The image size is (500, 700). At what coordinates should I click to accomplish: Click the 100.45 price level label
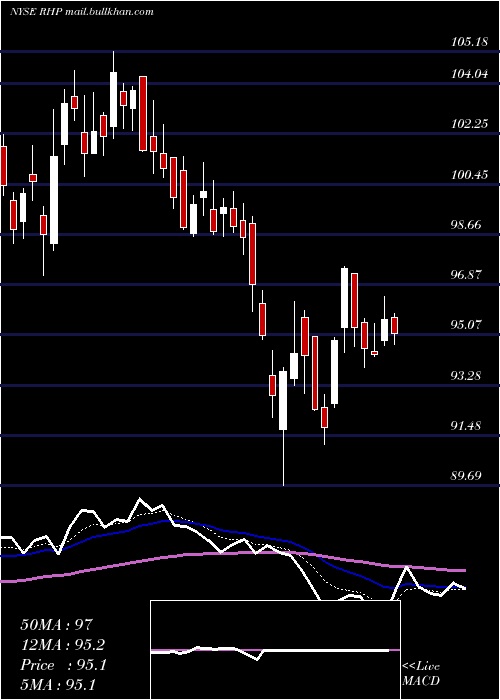point(469,175)
